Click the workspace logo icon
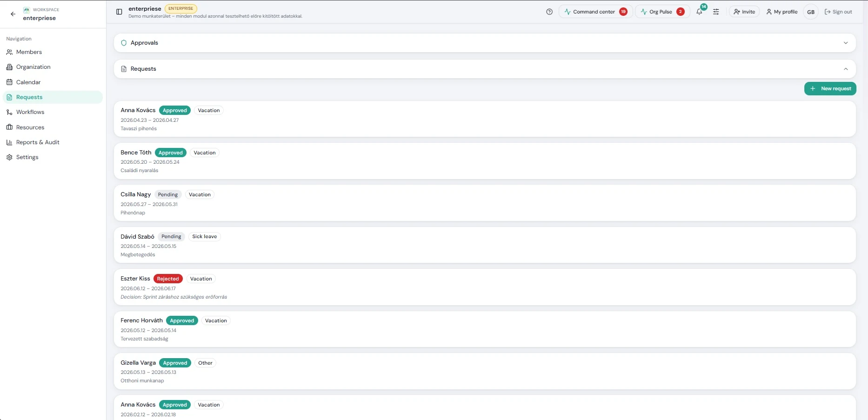This screenshot has width=868, height=420. pyautogui.click(x=27, y=10)
